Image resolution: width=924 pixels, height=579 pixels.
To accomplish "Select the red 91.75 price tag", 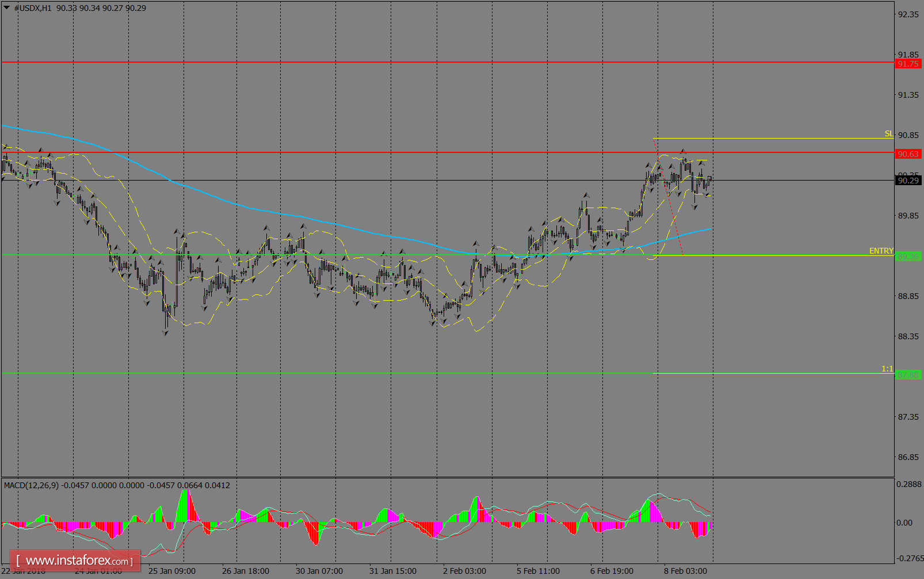I will pos(908,64).
